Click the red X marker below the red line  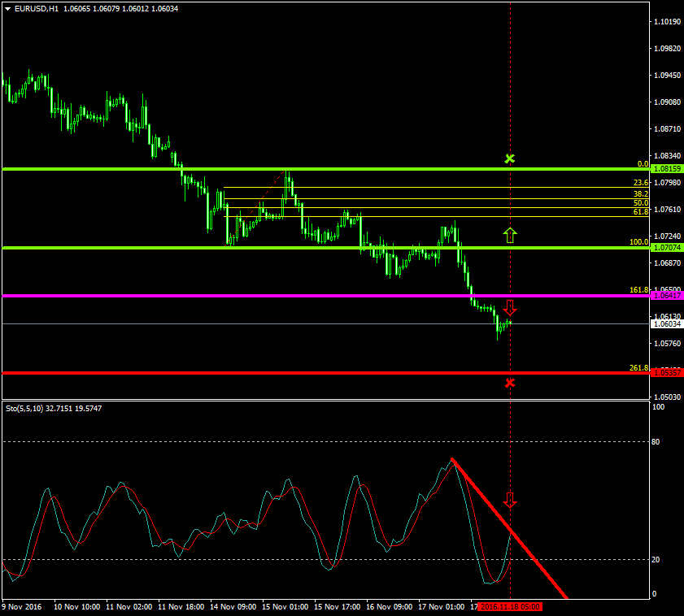coord(510,383)
